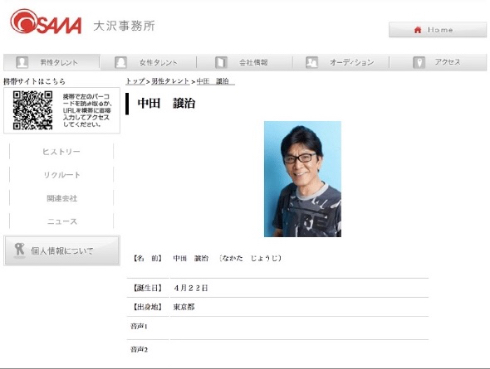The image size is (490, 369).
Task: Open the ヒストリー sidebar link
Action: click(61, 152)
